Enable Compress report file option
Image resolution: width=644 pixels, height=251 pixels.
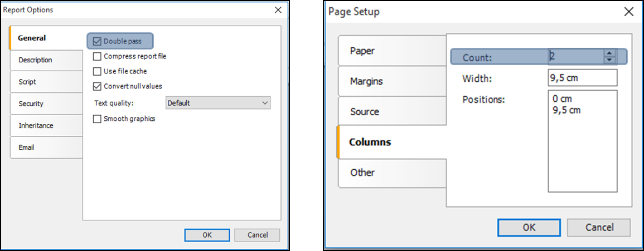98,56
